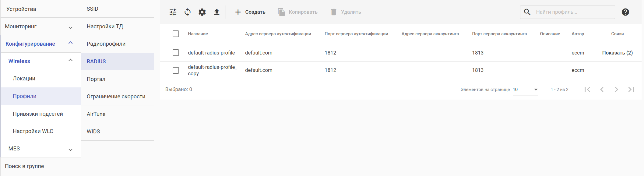Click the Найти профиль search field
The image size is (644, 176).
pyautogui.click(x=572, y=12)
